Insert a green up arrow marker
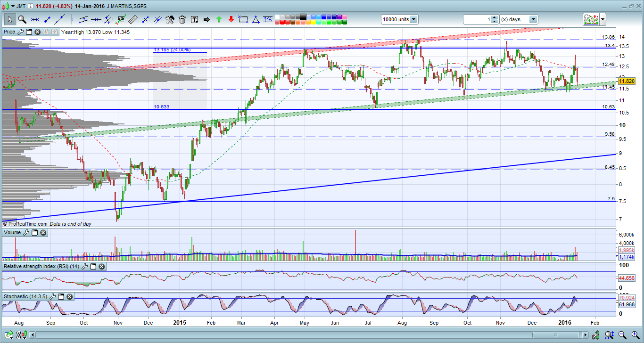Viewport: 644px width, 343px height. (219, 19)
